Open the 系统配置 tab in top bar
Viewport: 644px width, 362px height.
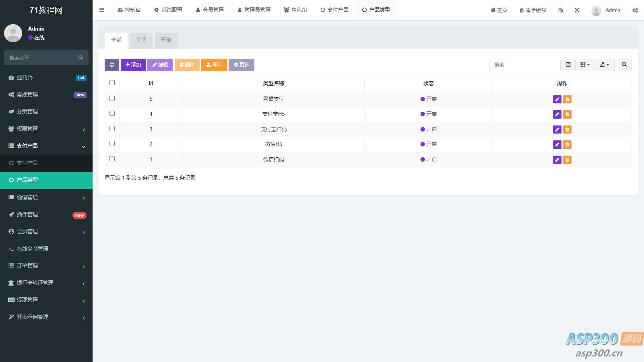pyautogui.click(x=168, y=10)
